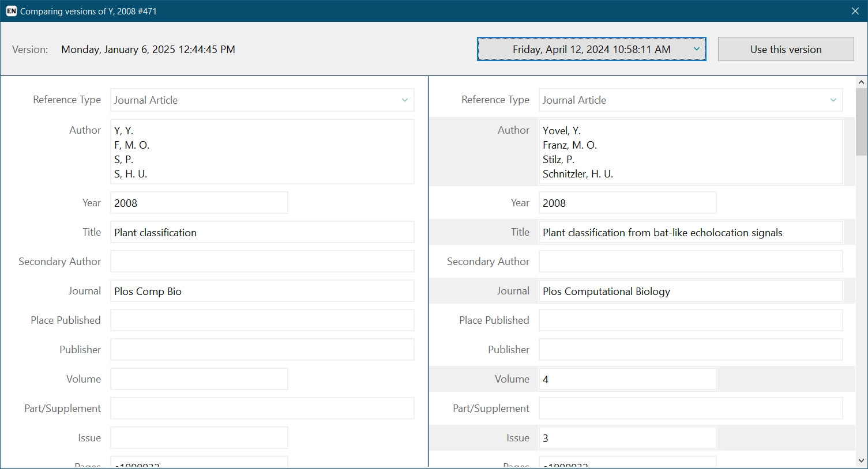Image resolution: width=868 pixels, height=469 pixels.
Task: Click the right Title field about echolocation signals
Action: [691, 232]
